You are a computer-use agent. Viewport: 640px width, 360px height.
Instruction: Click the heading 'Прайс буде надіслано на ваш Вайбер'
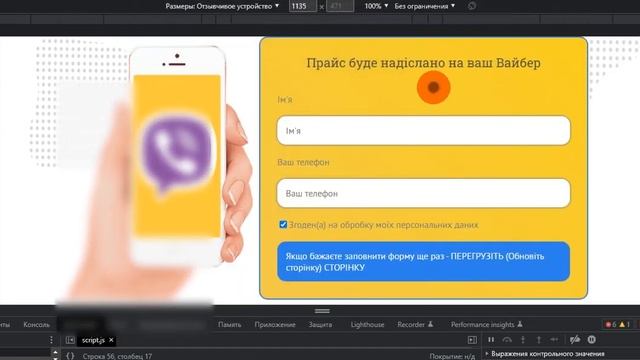click(423, 63)
